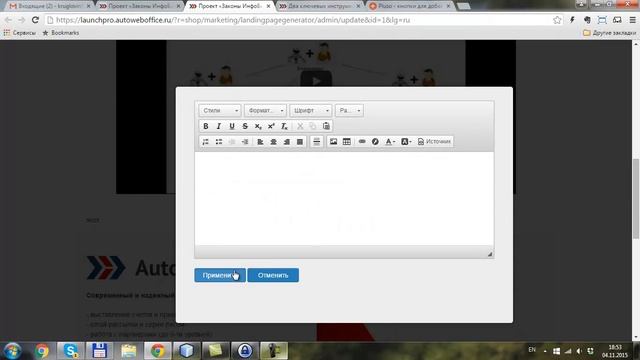Open Skype from the taskbar
640x360 pixels.
point(71,351)
